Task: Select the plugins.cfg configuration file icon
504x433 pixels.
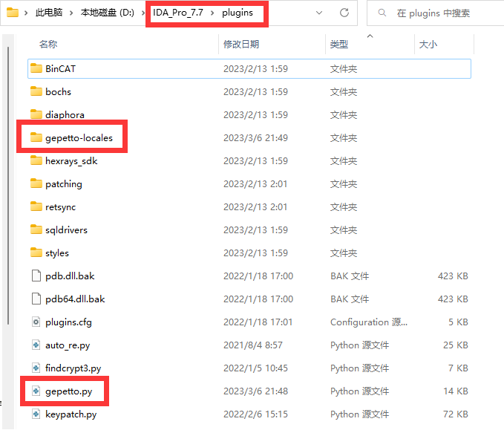Action: [x=36, y=322]
